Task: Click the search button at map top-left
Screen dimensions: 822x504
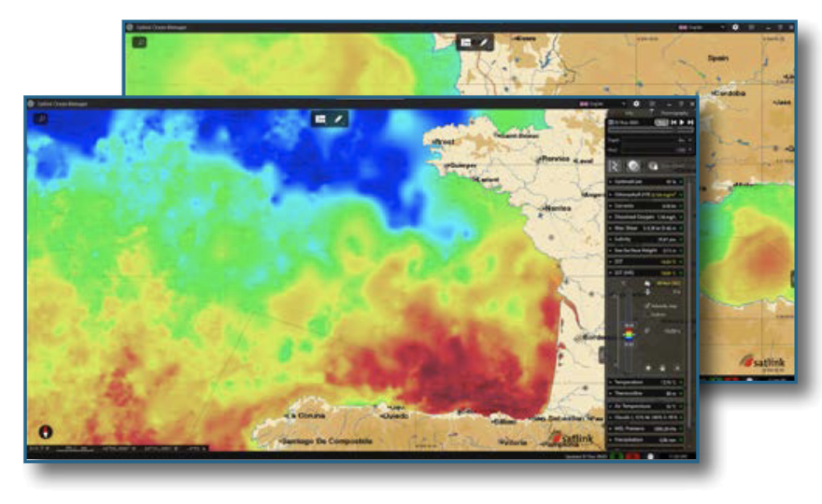Action: point(40,119)
